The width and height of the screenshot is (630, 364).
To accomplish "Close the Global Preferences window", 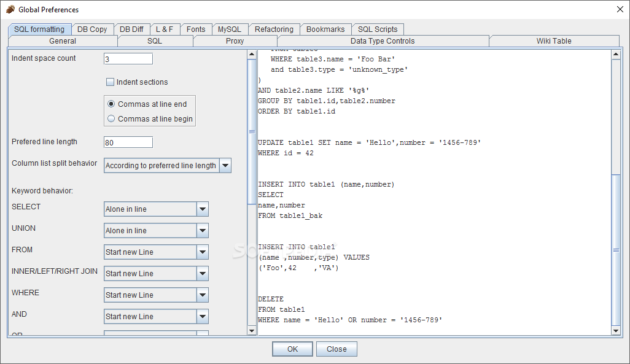I will [620, 9].
